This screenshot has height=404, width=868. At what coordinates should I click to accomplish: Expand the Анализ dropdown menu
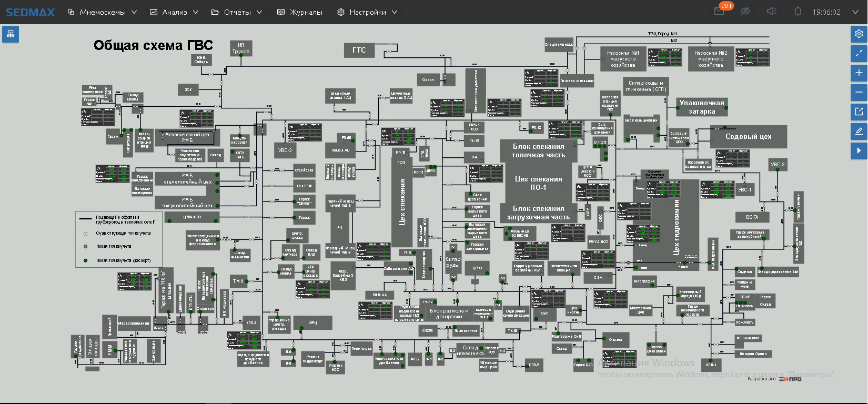click(174, 12)
